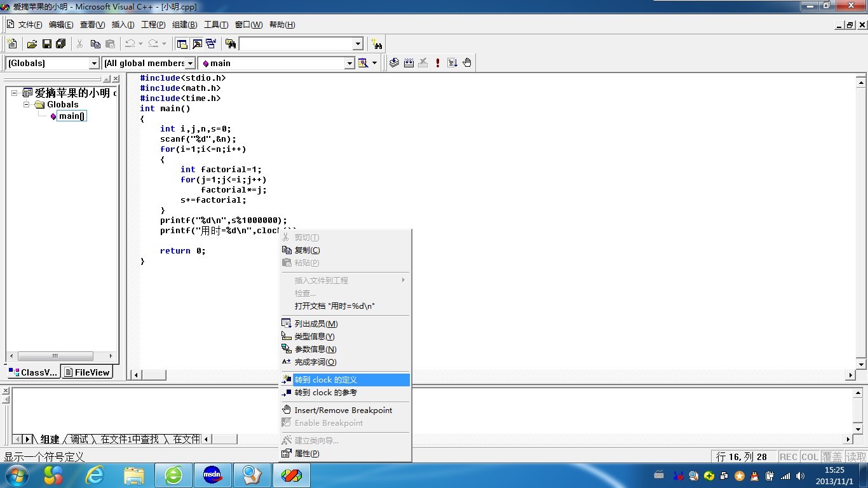The width and height of the screenshot is (868, 488).
Task: Select main() in the class tree
Action: pyautogui.click(x=72, y=116)
